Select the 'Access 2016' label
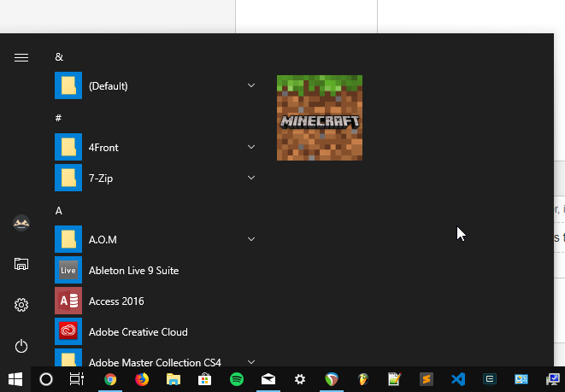This screenshot has width=565, height=392. coord(116,301)
